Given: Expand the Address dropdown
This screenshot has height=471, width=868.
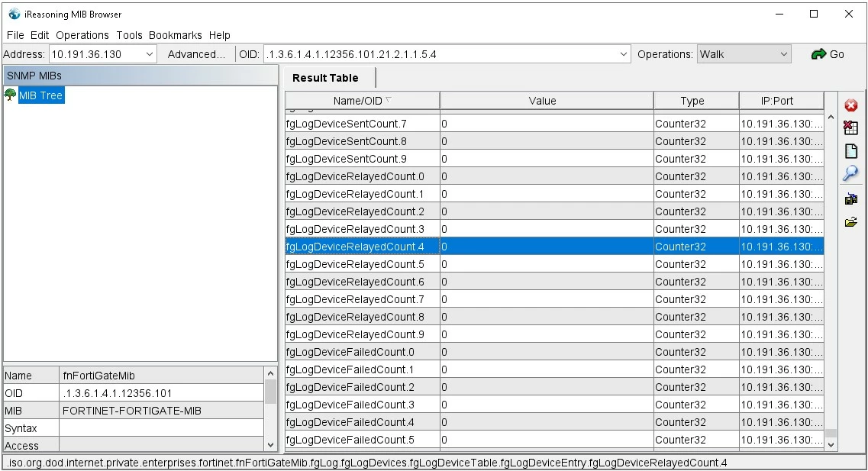Looking at the screenshot, I should 150,54.
